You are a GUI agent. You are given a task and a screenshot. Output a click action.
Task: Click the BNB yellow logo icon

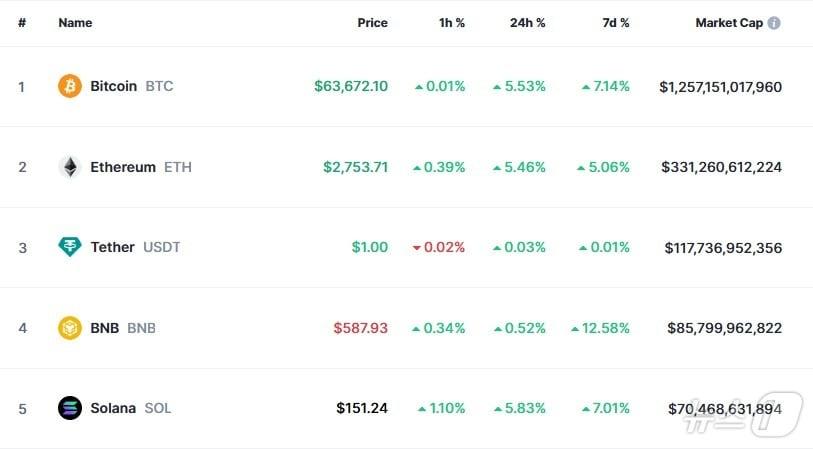70,328
